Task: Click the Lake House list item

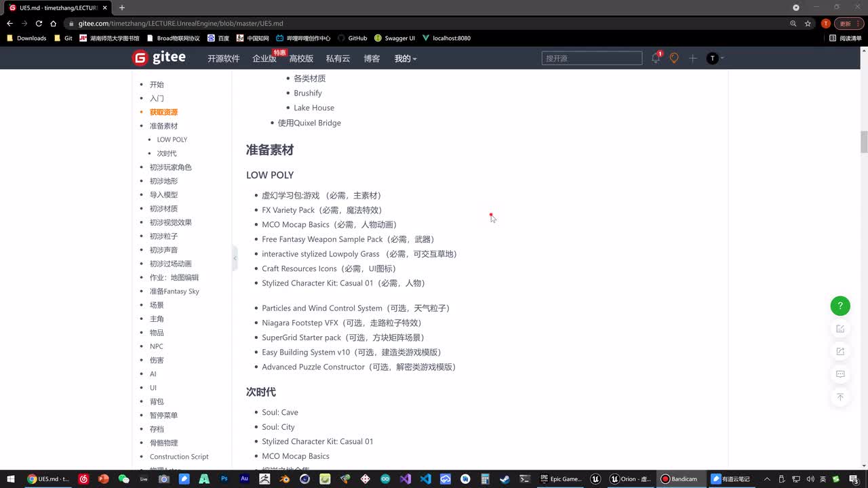Action: (x=314, y=108)
